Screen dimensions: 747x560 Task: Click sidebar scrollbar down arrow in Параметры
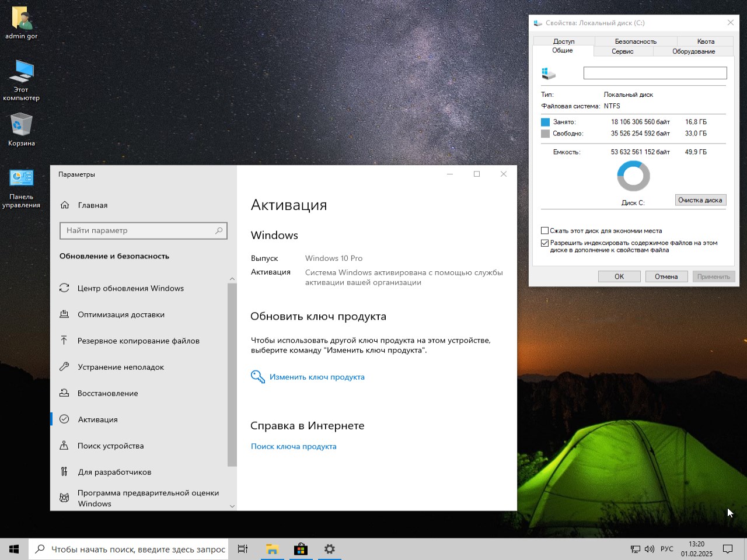(232, 506)
